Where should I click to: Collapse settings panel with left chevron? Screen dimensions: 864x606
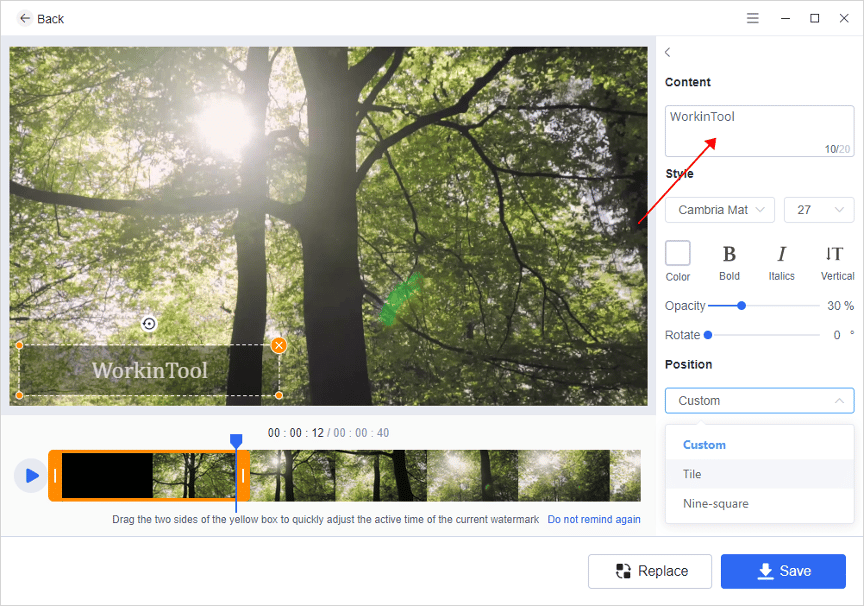point(668,52)
